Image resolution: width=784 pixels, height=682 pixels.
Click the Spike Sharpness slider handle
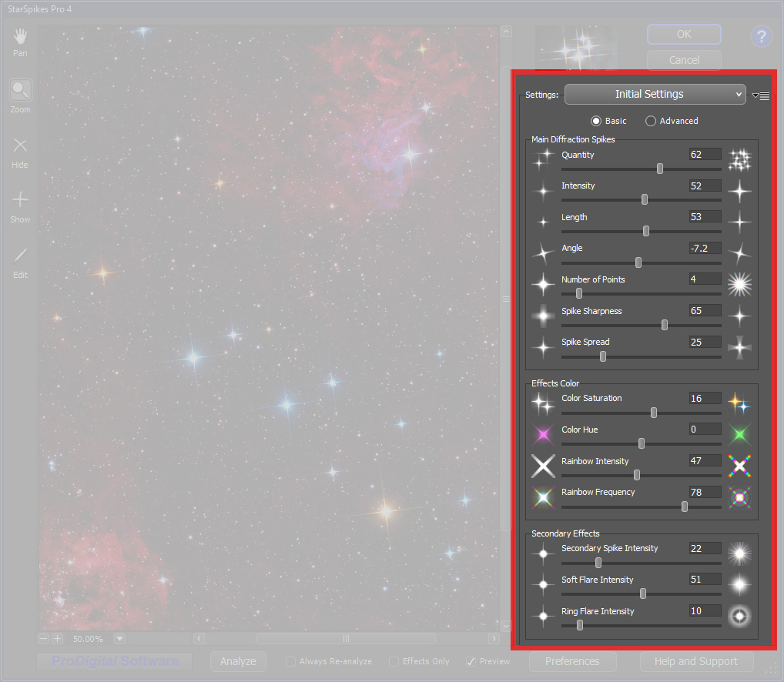click(x=665, y=325)
